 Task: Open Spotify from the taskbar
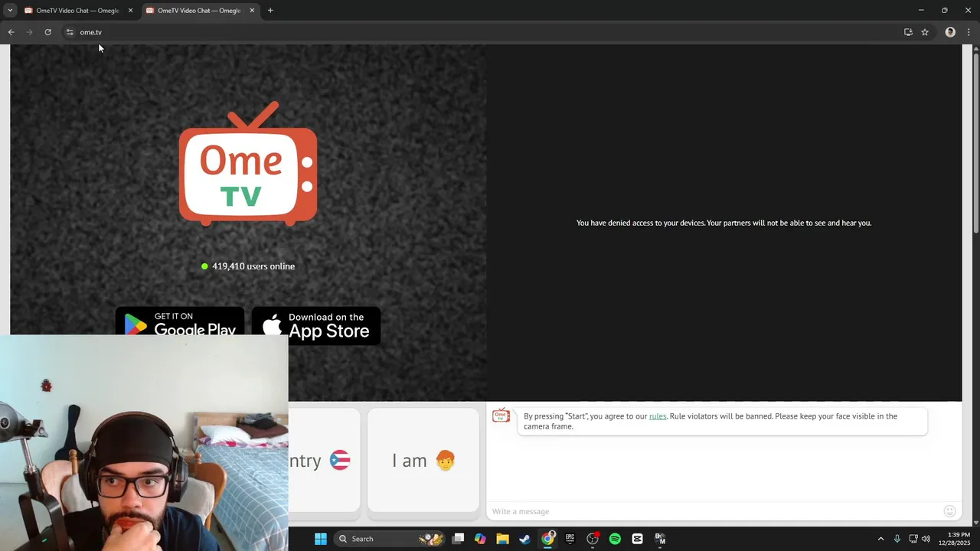click(x=615, y=539)
